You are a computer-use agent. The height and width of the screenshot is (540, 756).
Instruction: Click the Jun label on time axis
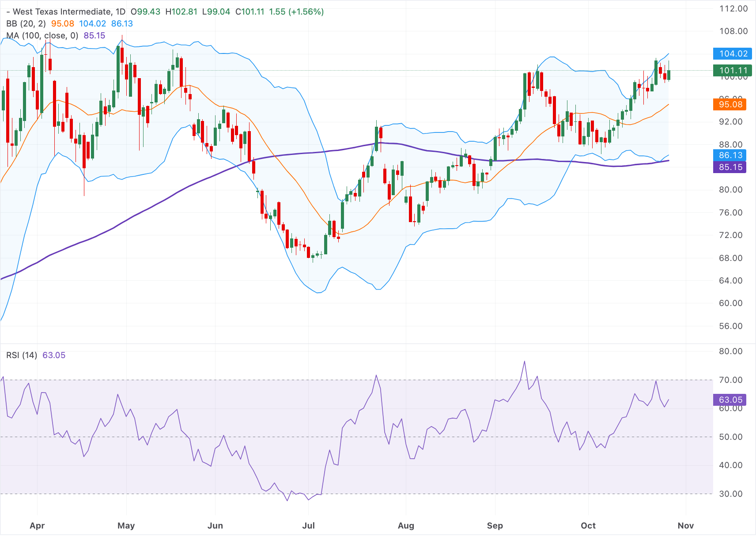[x=215, y=526]
